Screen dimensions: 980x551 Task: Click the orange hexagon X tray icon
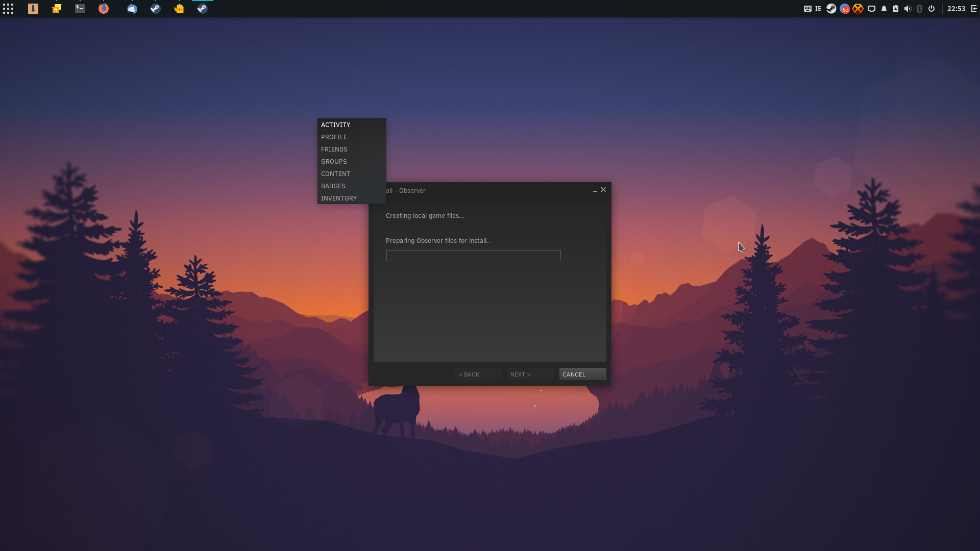pos(858,9)
